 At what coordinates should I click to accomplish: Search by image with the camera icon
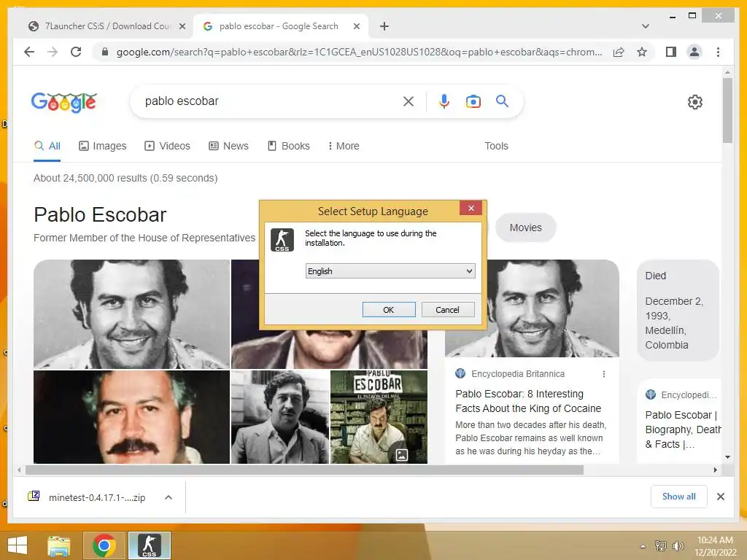click(473, 101)
